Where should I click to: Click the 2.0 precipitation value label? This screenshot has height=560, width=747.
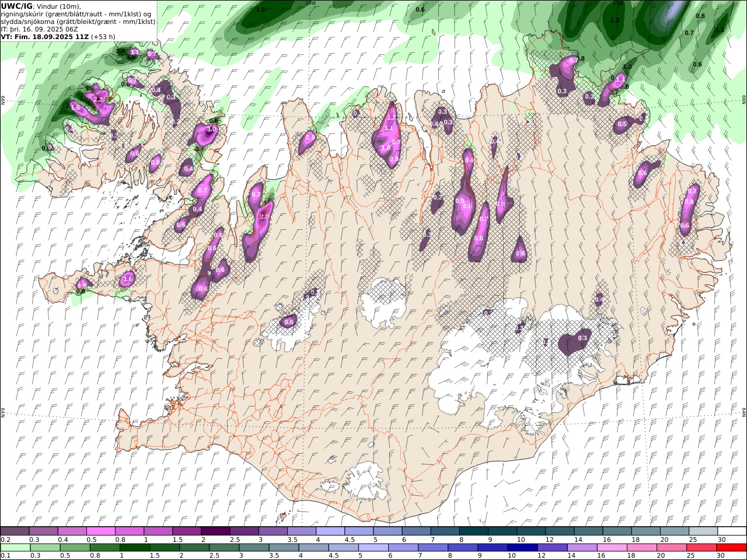(264, 216)
